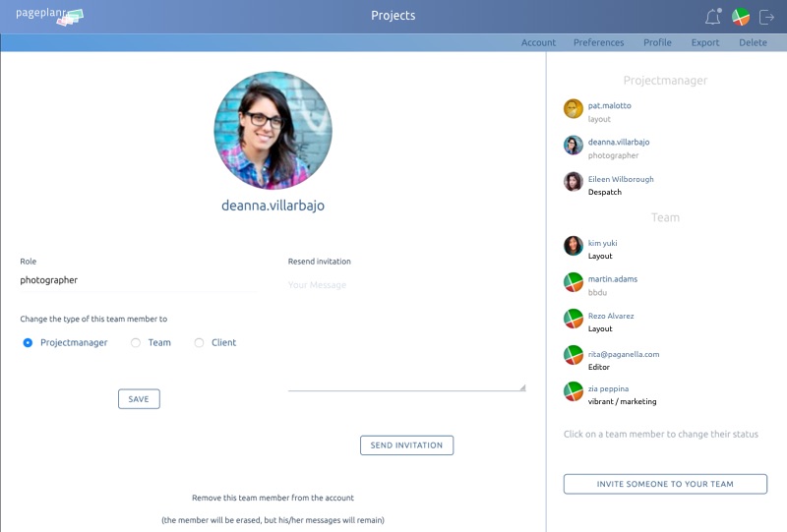Click the large profile photo of deanna
Image resolution: width=787 pixels, height=532 pixels.
click(x=273, y=130)
